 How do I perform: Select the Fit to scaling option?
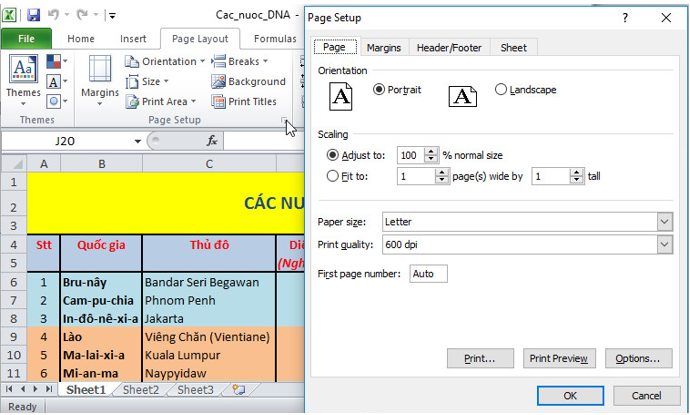pyautogui.click(x=333, y=176)
